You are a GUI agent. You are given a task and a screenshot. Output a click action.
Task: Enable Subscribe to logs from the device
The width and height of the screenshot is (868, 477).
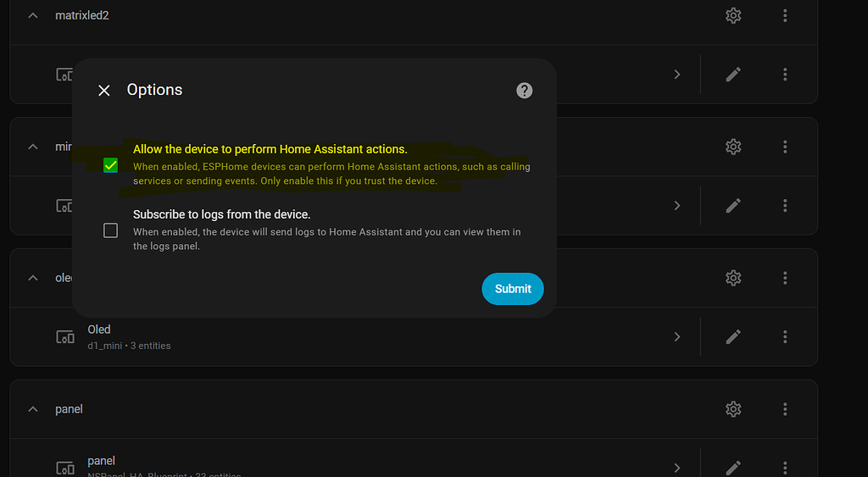click(x=111, y=230)
